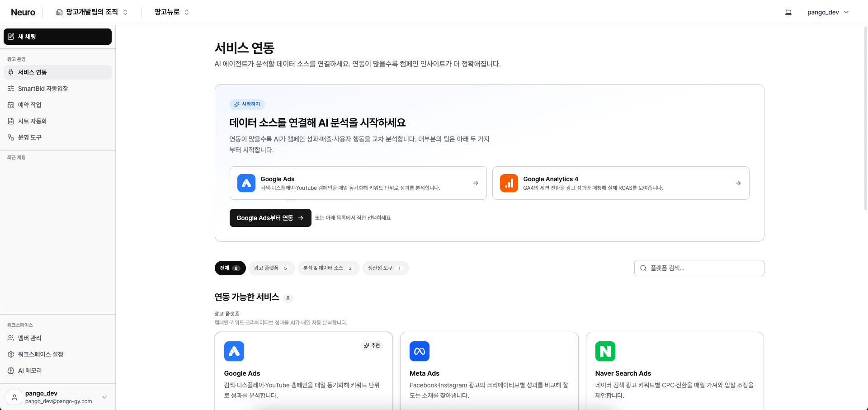Click the Neuro logo
Screen dimensions: 868x410
[23, 12]
